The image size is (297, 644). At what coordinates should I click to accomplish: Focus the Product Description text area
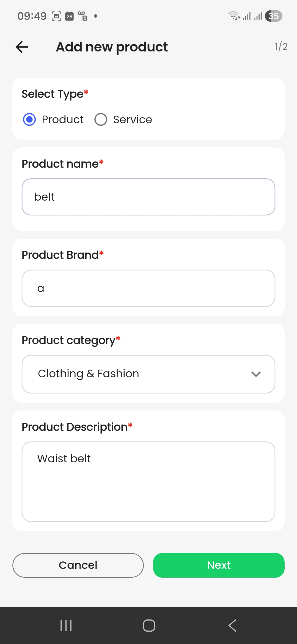pyautogui.click(x=148, y=482)
